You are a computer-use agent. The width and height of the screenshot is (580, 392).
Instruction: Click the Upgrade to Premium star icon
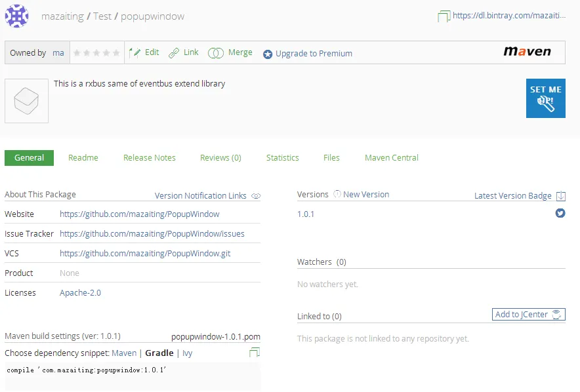pos(268,54)
